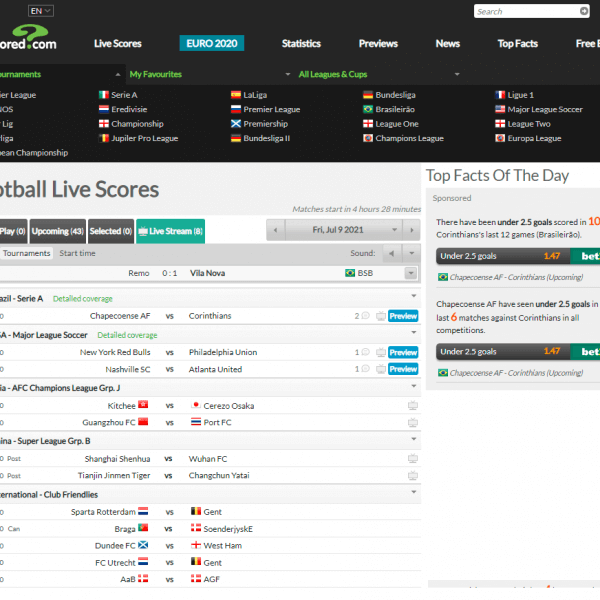The width and height of the screenshot is (600, 600).
Task: Click the search submit icon
Action: coord(584,11)
